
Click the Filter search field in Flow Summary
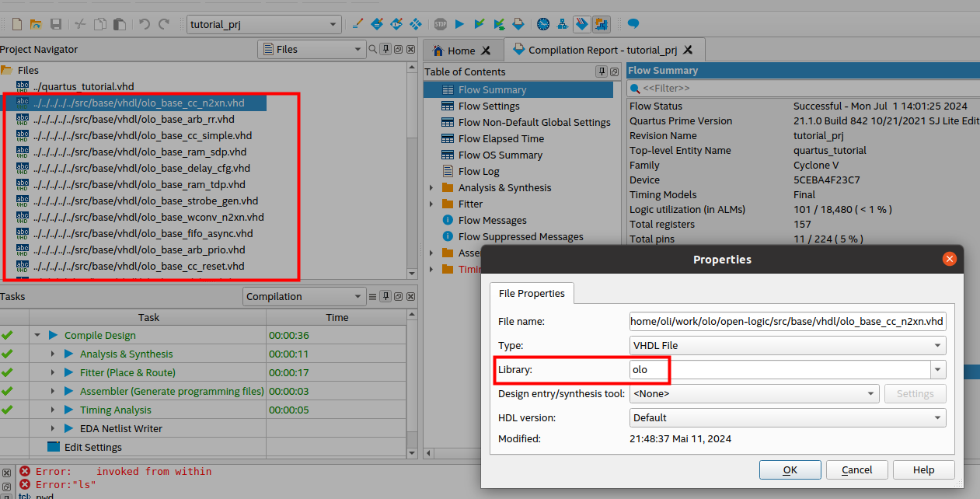click(x=803, y=89)
